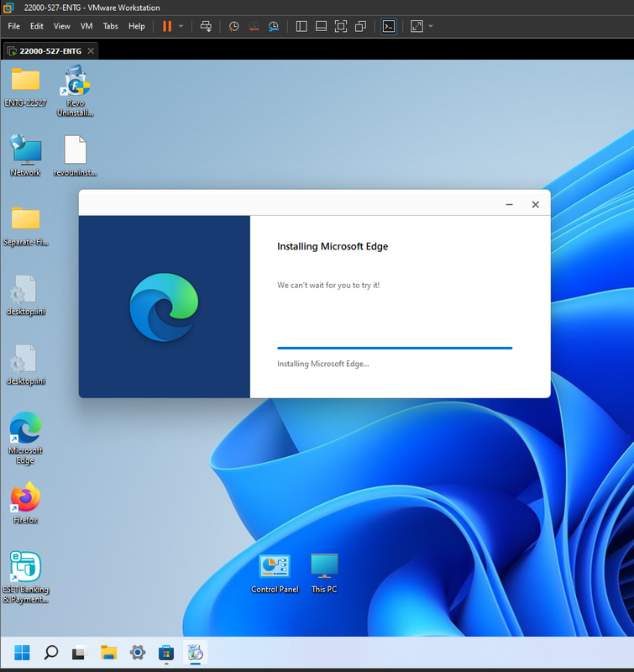Select the ENTG-22527 folder on desktop

click(25, 87)
